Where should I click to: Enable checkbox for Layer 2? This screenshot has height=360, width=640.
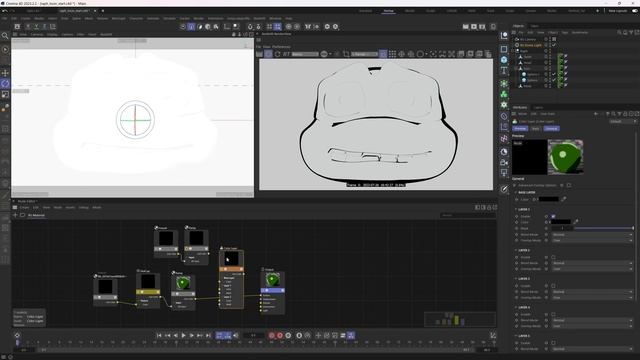(553, 257)
